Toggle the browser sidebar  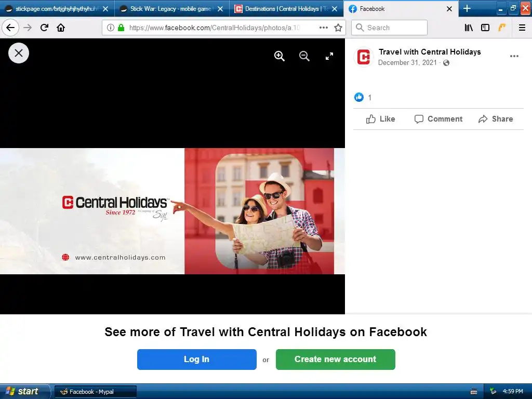[485, 28]
